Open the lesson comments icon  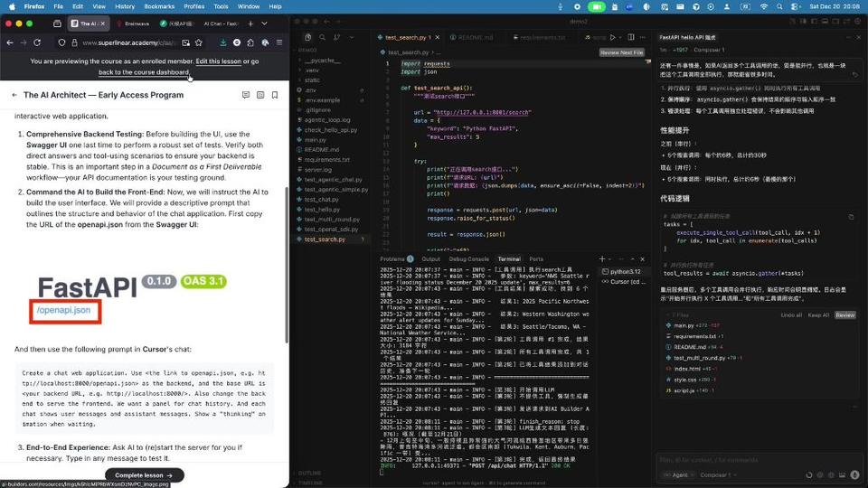click(x=246, y=95)
